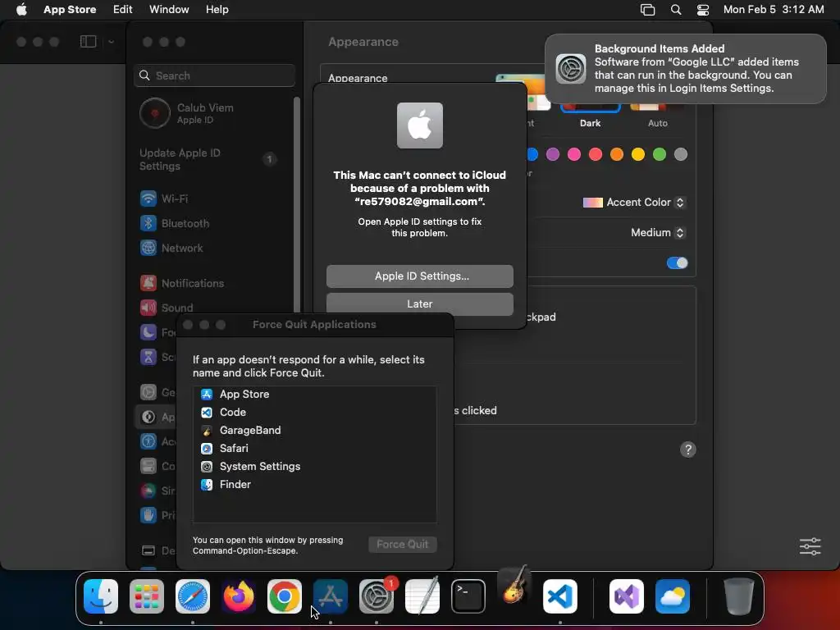Toggle the blue switch in Appearance pane
This screenshot has height=630, width=840.
tap(677, 263)
